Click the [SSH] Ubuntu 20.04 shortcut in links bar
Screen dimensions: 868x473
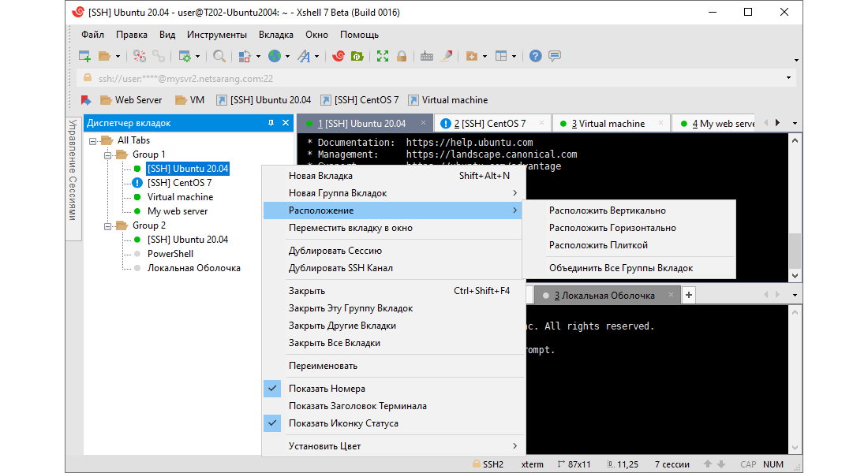pyautogui.click(x=264, y=100)
